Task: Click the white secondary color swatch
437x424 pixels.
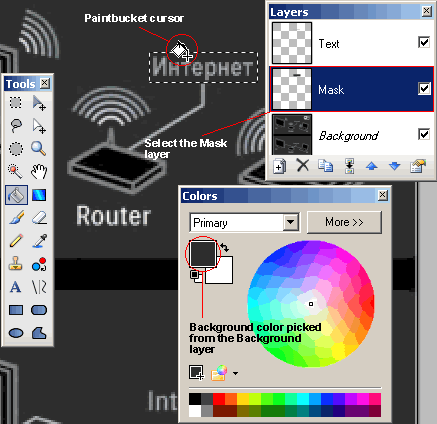Action: [x=223, y=274]
